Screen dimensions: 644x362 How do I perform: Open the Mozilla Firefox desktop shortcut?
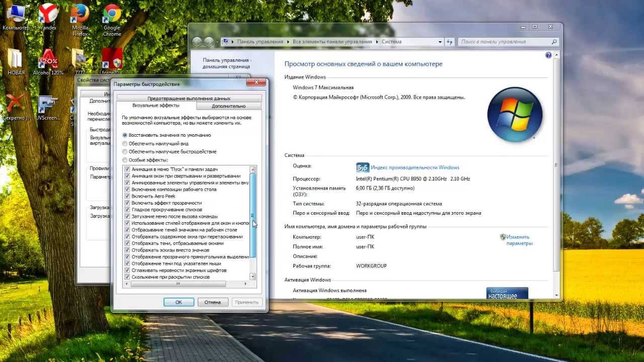pyautogui.click(x=80, y=20)
